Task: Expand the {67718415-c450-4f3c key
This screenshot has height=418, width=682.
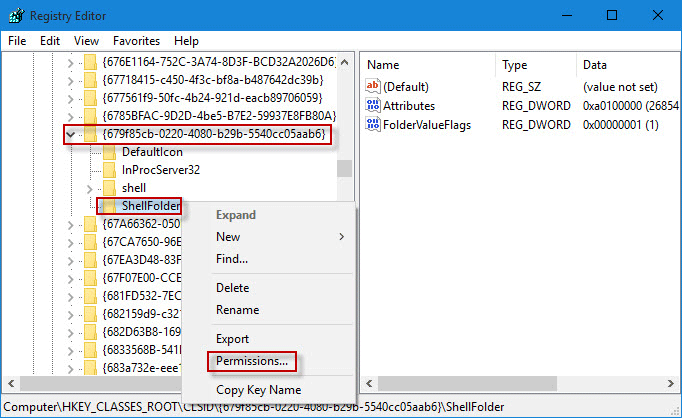Action: point(70,81)
